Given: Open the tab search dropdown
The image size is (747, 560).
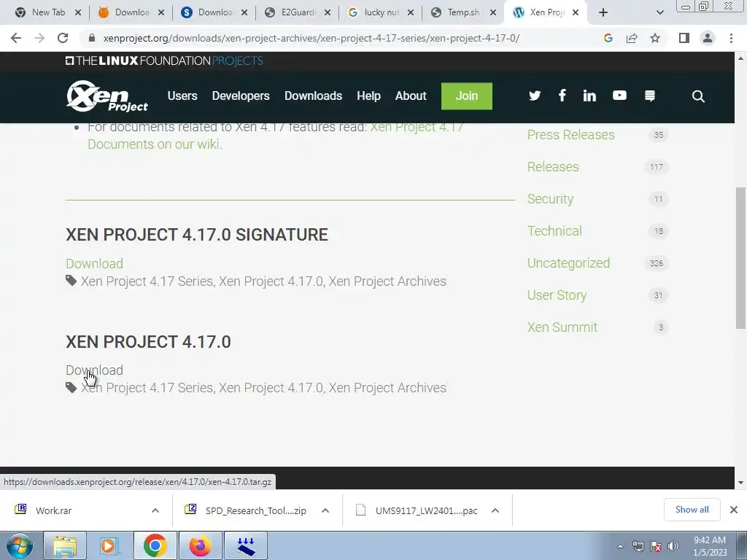Looking at the screenshot, I should coord(659,13).
